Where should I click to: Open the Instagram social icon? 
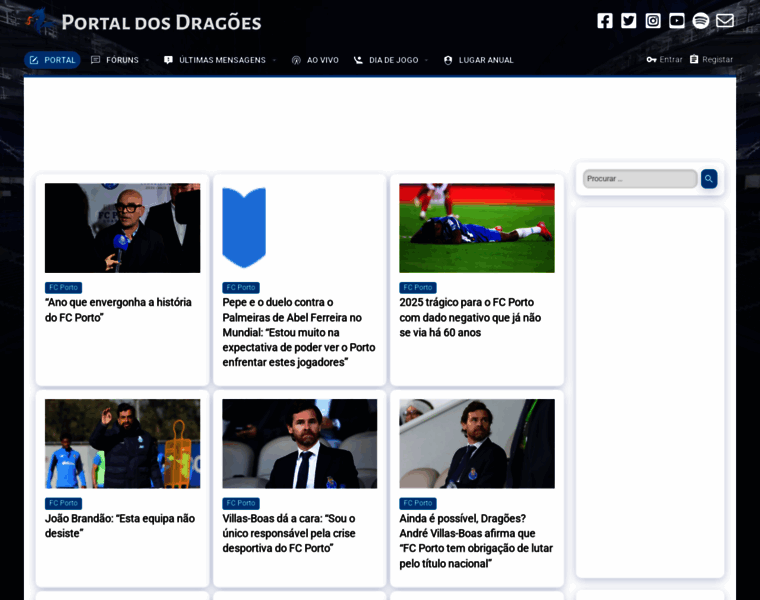pyautogui.click(x=653, y=21)
